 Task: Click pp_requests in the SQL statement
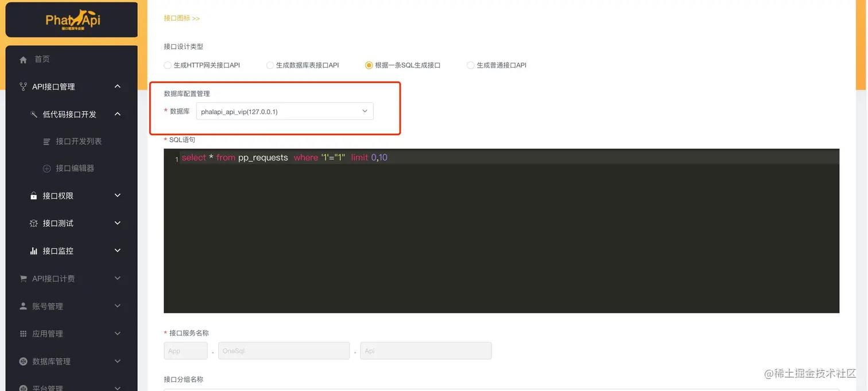coord(263,157)
